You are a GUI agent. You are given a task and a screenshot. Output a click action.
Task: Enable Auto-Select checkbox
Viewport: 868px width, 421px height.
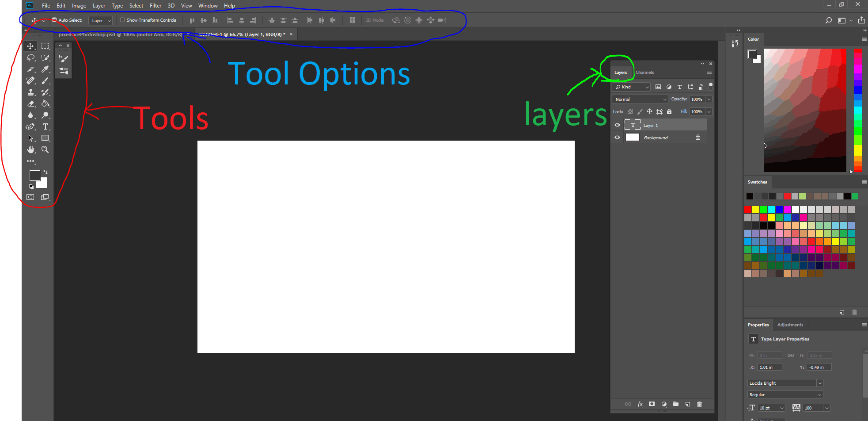[x=54, y=20]
